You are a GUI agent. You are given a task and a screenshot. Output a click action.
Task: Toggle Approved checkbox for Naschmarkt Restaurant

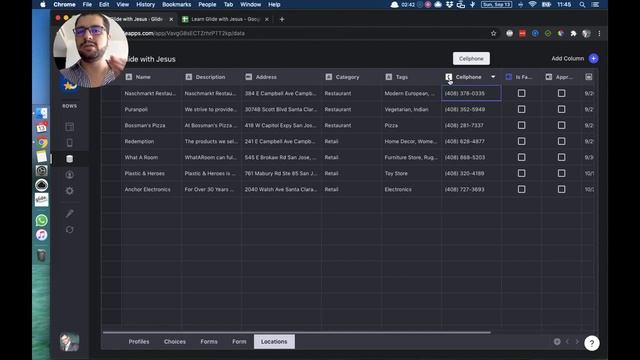point(562,93)
